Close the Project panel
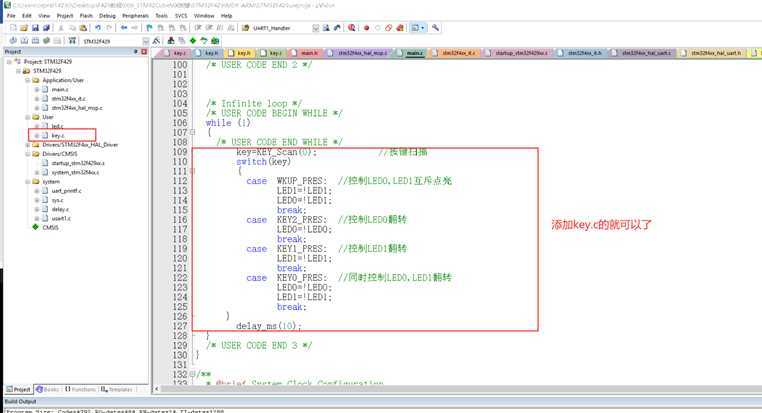This screenshot has width=762, height=413. tap(144, 52)
